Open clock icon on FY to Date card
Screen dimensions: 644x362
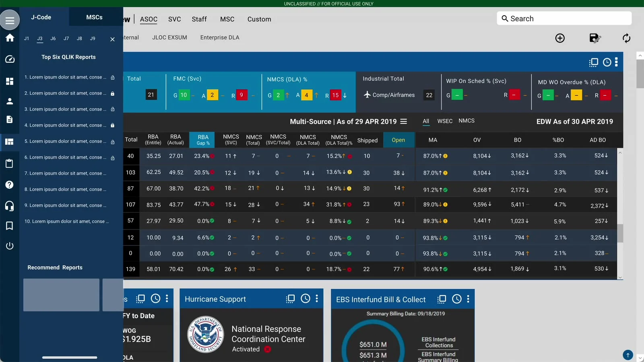[x=155, y=298]
